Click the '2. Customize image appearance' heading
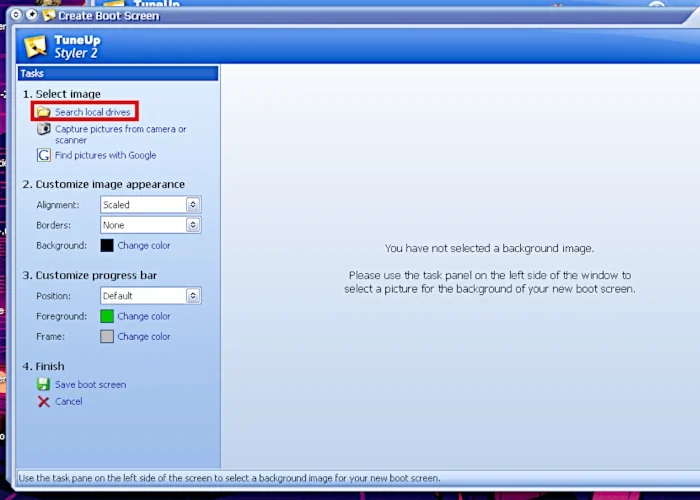Screen dimensions: 700x500 pyautogui.click(x=104, y=184)
